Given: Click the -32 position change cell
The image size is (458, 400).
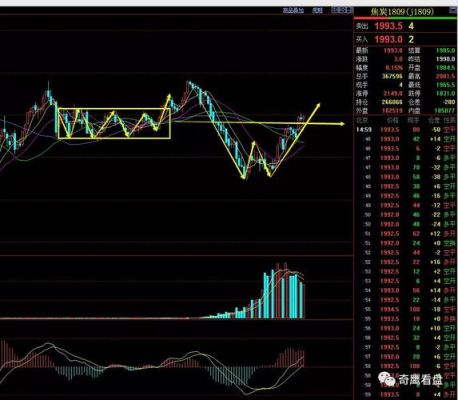Looking at the screenshot, I should pos(436,167).
